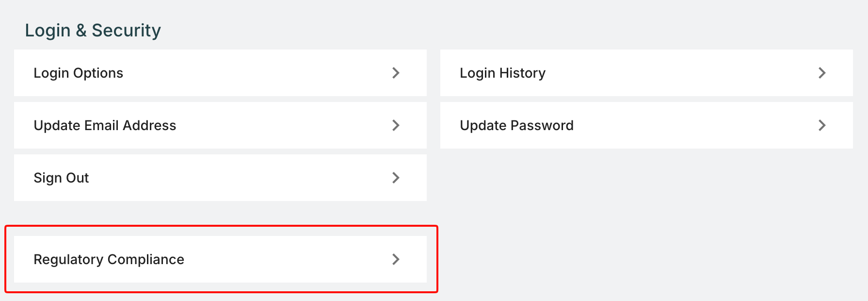Viewport: 868px width, 301px height.
Task: Click the Login History text label
Action: (x=502, y=73)
